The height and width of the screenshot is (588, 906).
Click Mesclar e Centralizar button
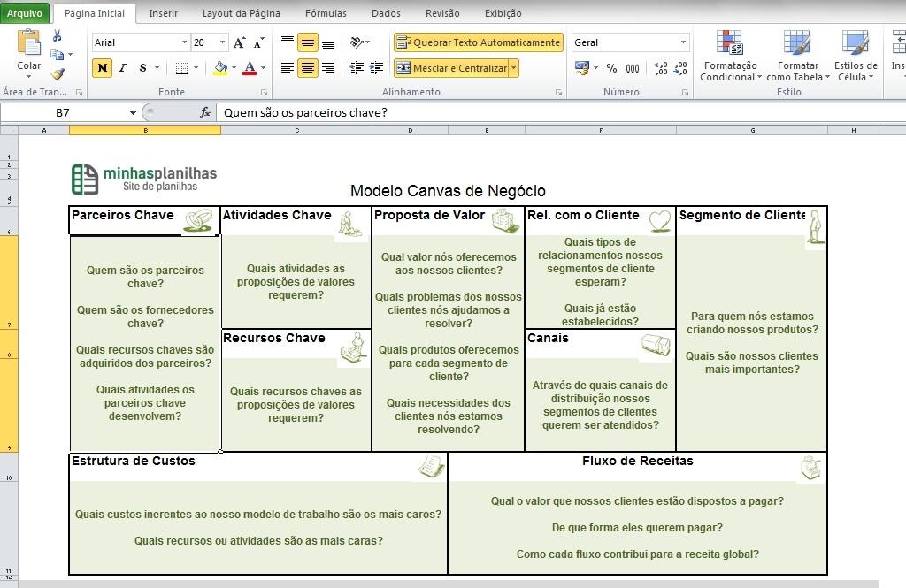451,68
